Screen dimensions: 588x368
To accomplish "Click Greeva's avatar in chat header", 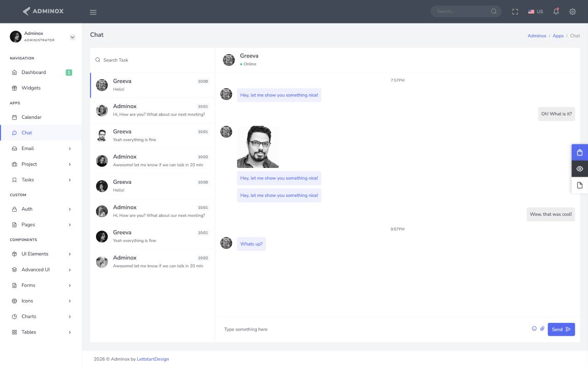I will [x=229, y=60].
